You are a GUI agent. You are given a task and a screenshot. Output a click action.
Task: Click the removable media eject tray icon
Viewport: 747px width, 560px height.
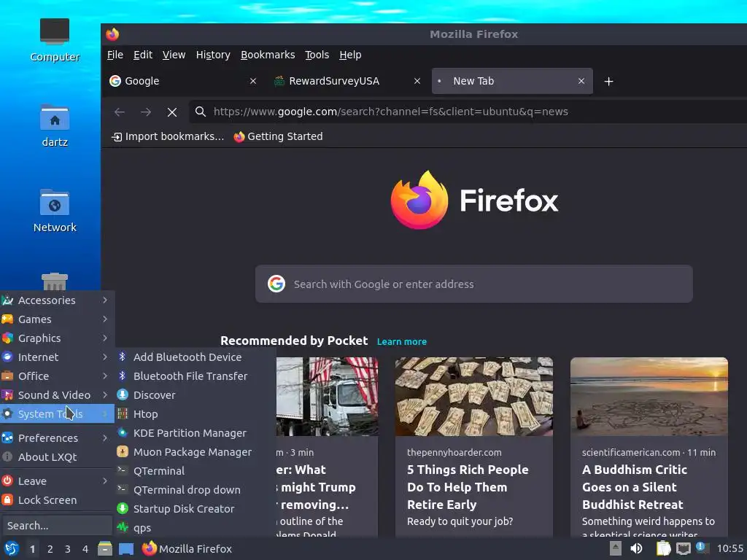(616, 548)
